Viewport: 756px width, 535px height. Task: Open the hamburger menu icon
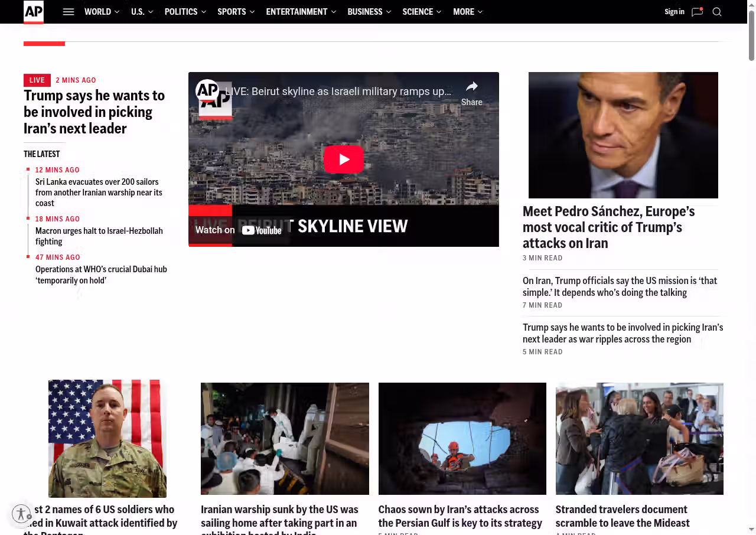[x=69, y=12]
